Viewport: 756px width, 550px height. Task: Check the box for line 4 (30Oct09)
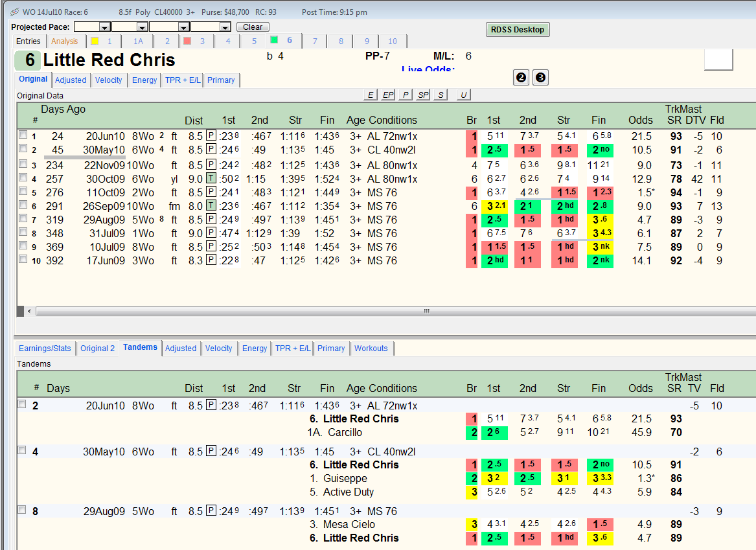(22, 178)
